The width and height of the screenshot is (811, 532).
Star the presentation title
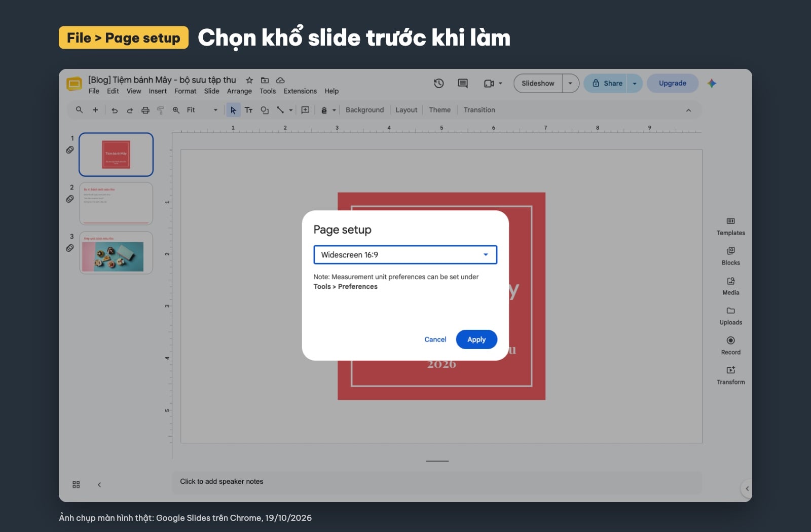[x=249, y=80]
